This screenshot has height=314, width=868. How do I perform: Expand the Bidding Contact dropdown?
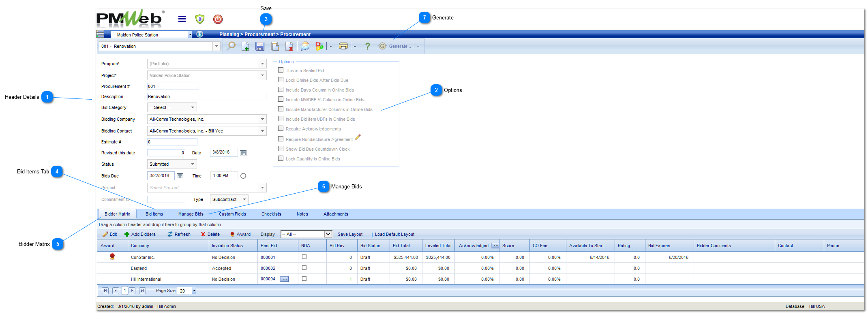[x=263, y=131]
